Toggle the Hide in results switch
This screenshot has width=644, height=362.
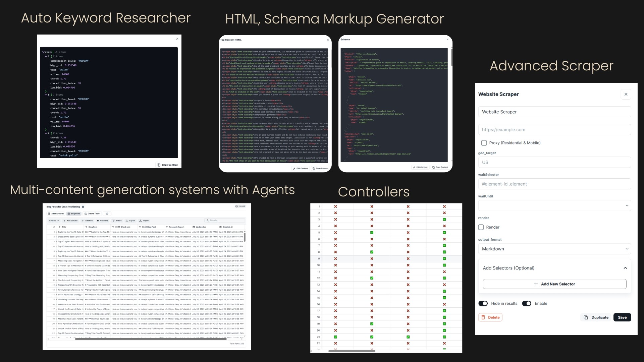[483, 303]
